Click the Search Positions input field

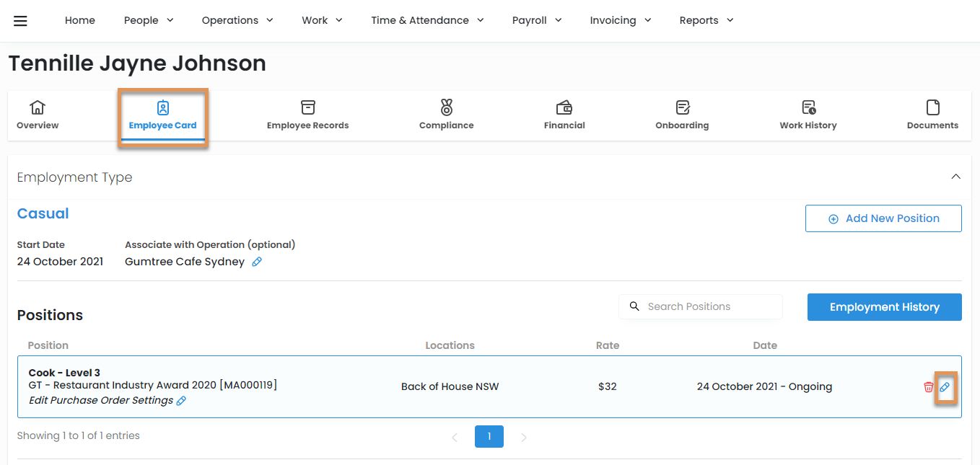click(x=709, y=306)
